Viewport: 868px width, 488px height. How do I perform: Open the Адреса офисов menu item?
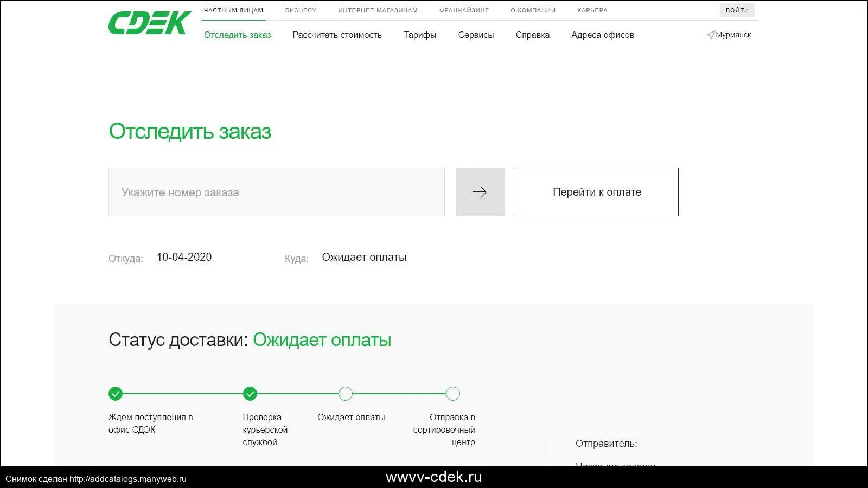[x=603, y=35]
